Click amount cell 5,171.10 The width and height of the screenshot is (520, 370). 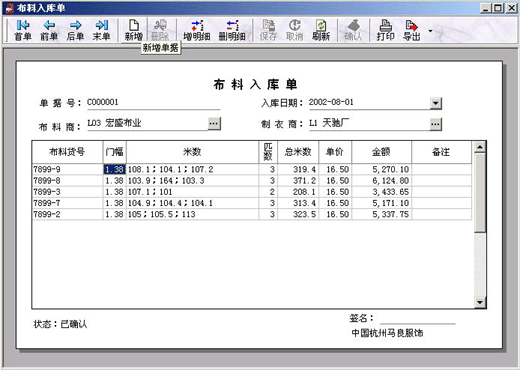point(382,203)
